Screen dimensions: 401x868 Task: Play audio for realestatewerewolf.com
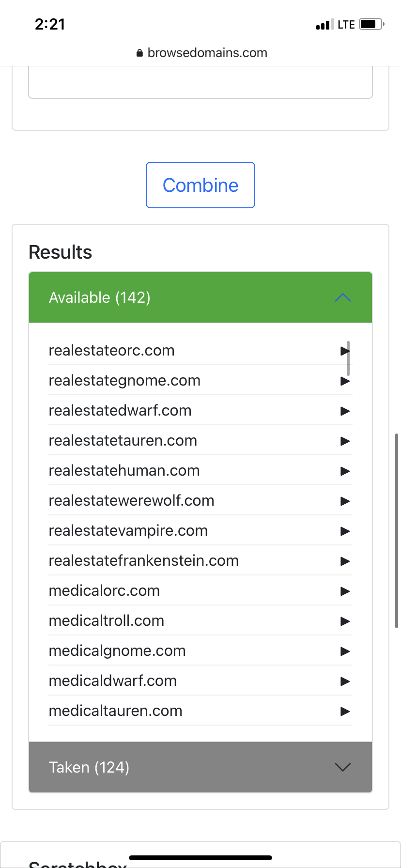coord(345,501)
